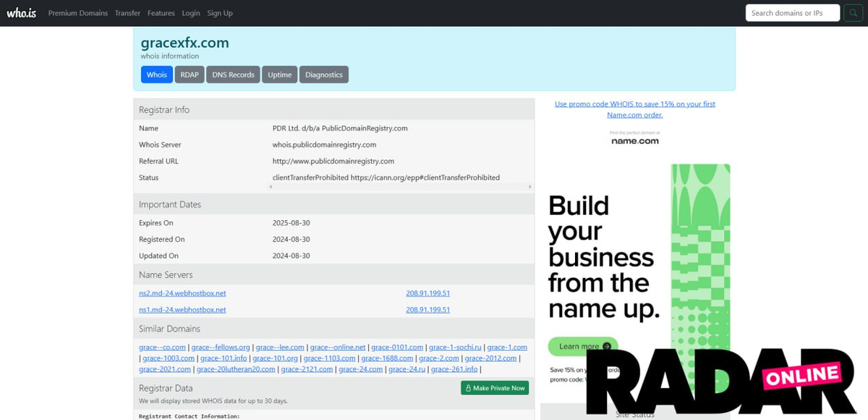The image size is (868, 420).
Task: Open similar domain grace-2021.com
Action: 165,369
